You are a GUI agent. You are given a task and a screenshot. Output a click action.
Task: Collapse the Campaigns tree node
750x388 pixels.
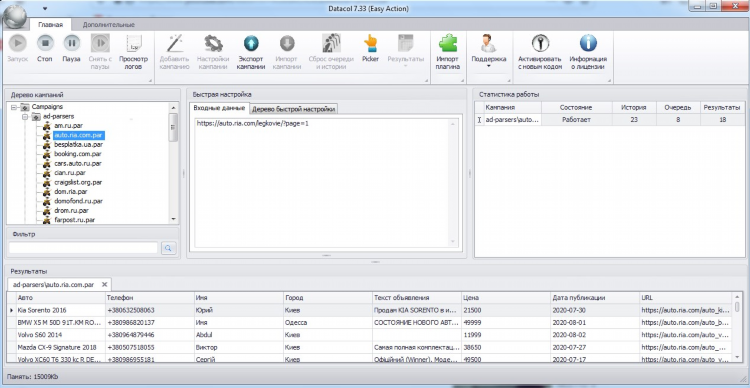click(13, 107)
